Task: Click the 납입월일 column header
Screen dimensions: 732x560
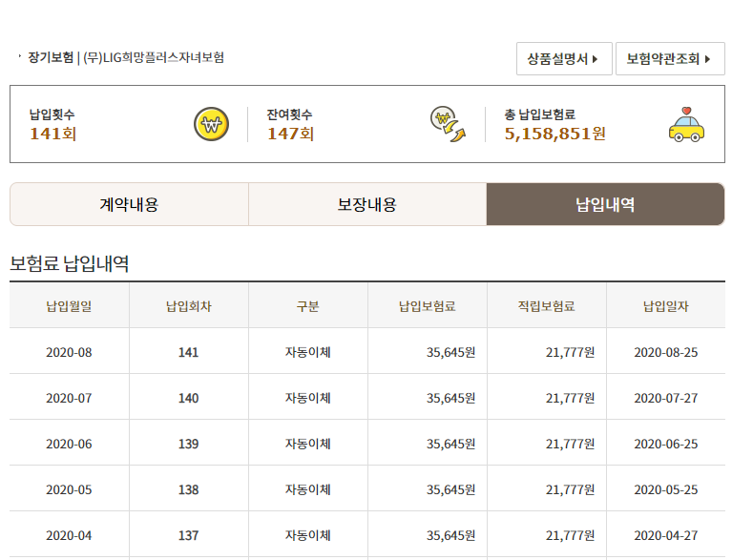Action: 69,306
